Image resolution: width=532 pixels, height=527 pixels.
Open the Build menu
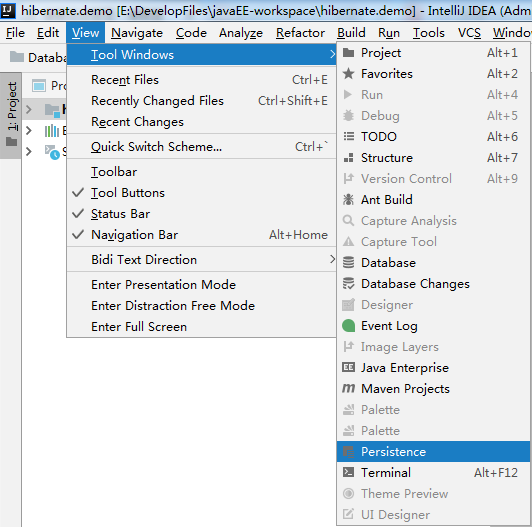[x=351, y=33]
